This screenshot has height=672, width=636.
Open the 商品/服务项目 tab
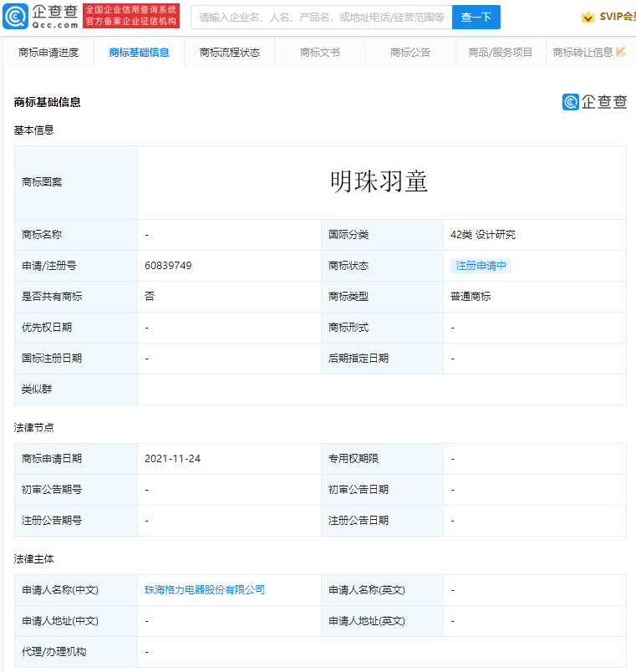[500, 53]
